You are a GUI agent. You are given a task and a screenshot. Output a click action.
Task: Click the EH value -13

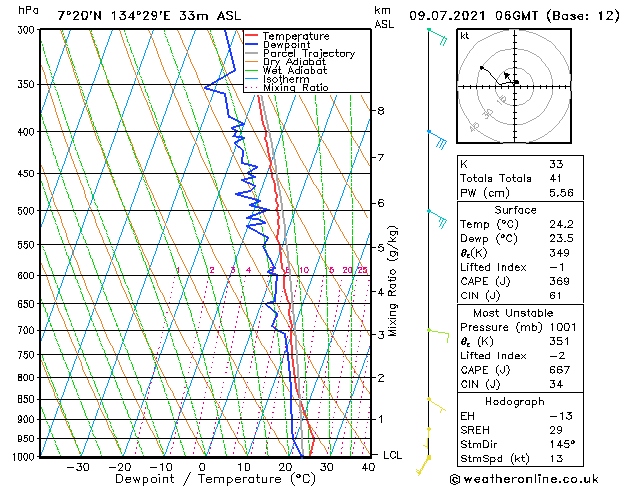(560, 416)
